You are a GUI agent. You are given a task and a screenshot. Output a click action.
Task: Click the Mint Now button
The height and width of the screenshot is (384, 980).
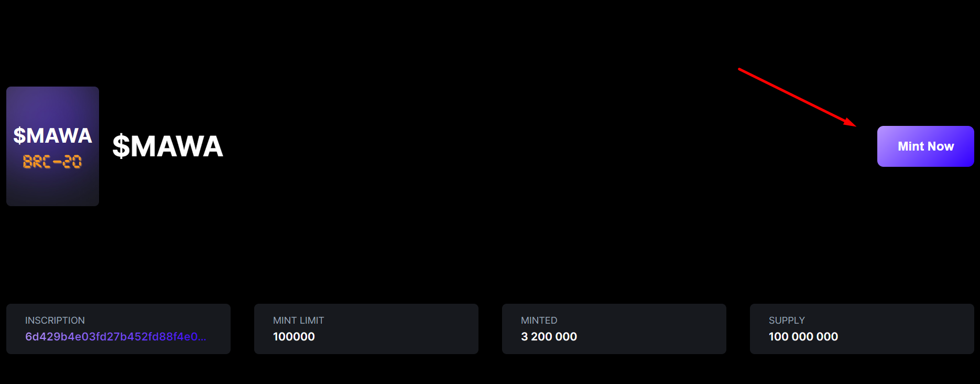pos(925,146)
